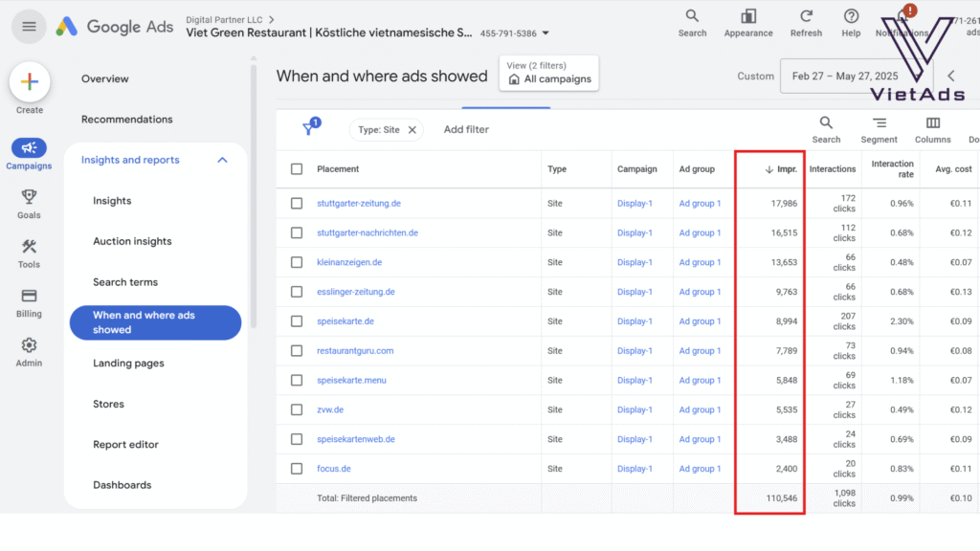Viewport: 980px width, 551px height.
Task: Select the zvw.de row checkbox
Action: click(297, 409)
